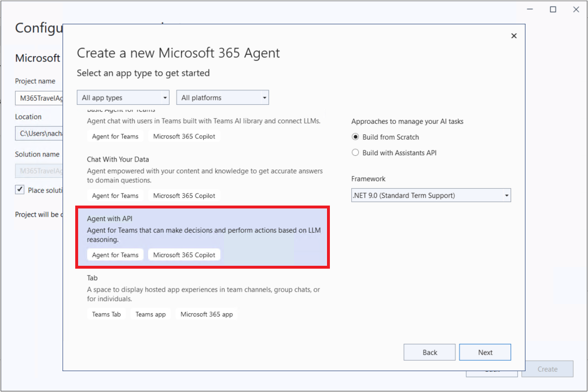The height and width of the screenshot is (392, 588).
Task: Click Microsoft 365 Copilot tag under Agent with API
Action: tap(184, 255)
